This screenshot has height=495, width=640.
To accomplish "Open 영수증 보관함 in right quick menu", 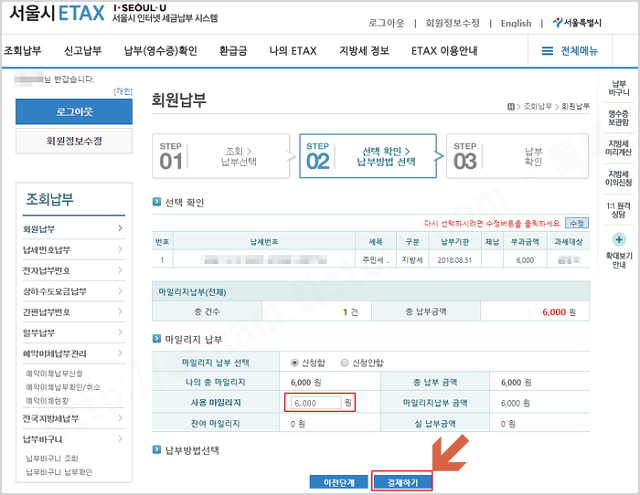I will (619, 118).
